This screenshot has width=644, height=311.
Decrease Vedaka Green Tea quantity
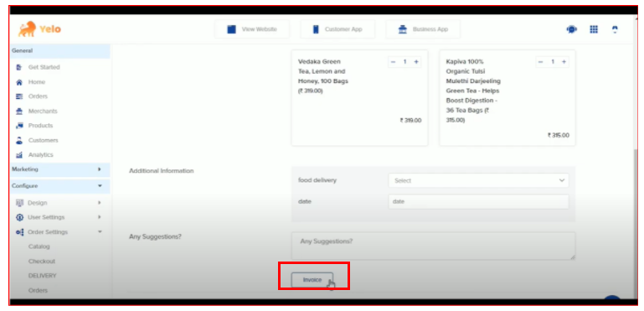click(393, 62)
